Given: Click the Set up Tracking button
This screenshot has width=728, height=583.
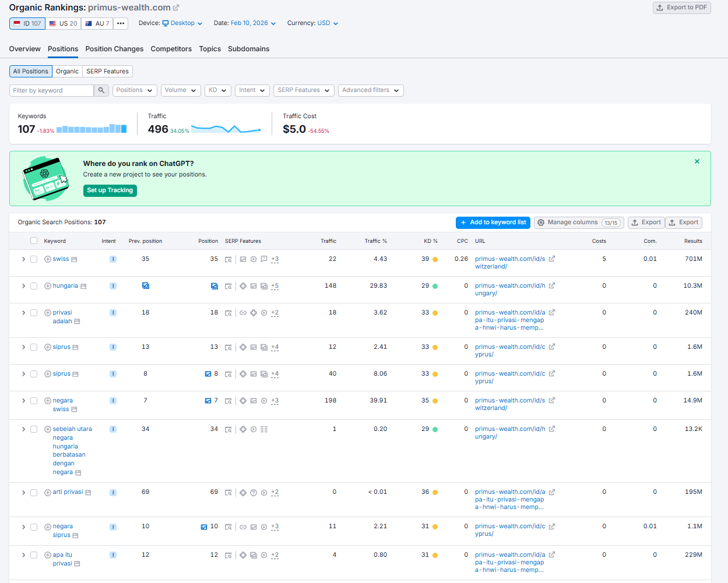Looking at the screenshot, I should [110, 190].
